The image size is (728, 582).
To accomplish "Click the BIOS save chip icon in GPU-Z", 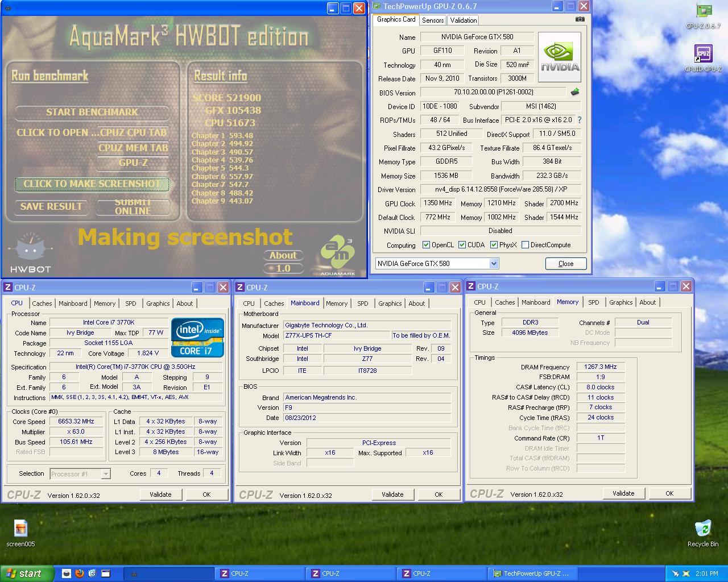I will pos(574,92).
